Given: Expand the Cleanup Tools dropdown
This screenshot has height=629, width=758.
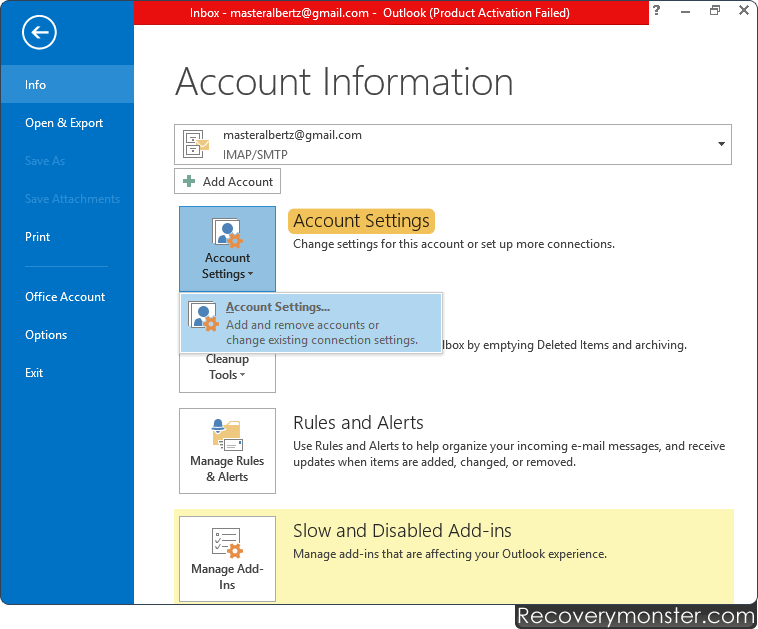Looking at the screenshot, I should point(227,372).
